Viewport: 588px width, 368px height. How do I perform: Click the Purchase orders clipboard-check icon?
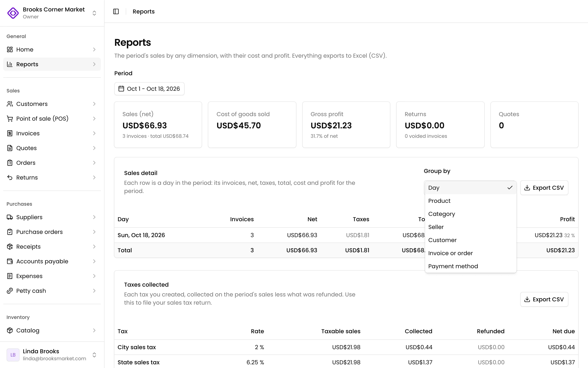(x=10, y=232)
